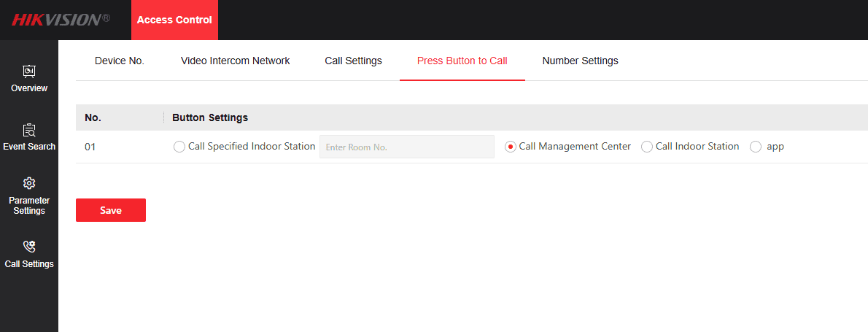
Task: Select the app radio button
Action: [x=756, y=147]
